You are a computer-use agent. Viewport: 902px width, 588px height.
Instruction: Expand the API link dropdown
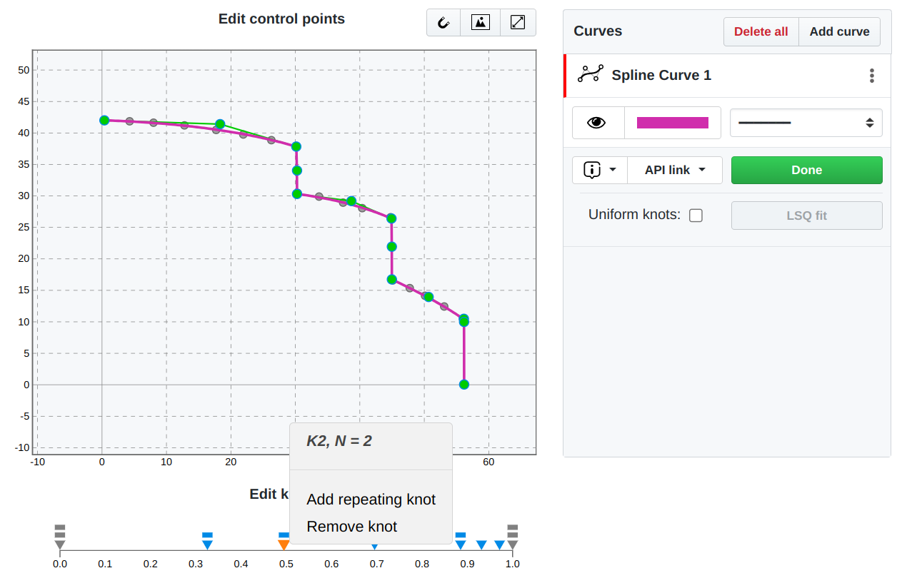[673, 170]
